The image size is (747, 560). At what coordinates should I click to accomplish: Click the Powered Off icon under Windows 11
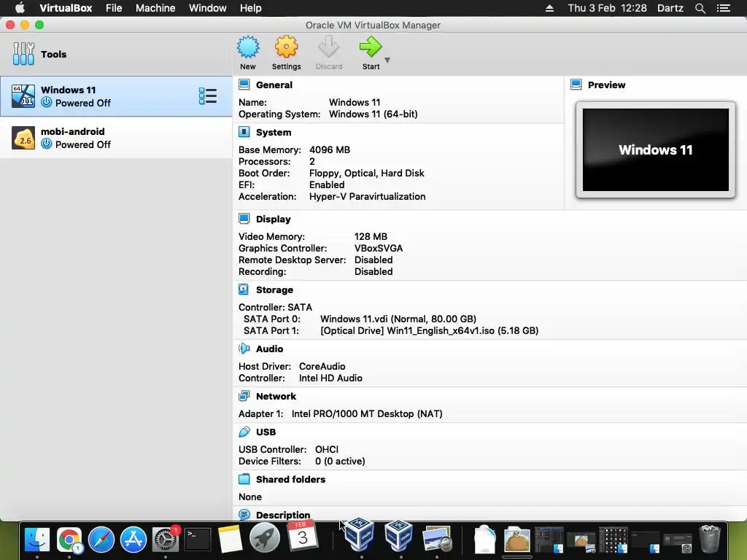tap(46, 102)
